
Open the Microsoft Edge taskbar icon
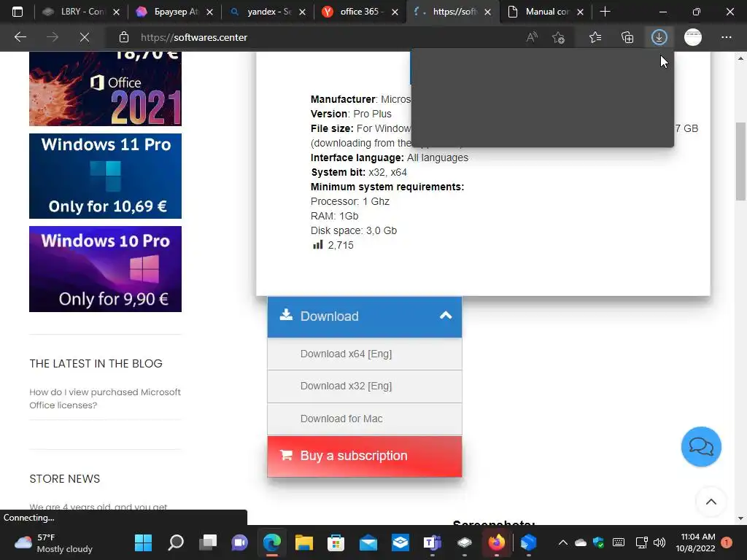tap(272, 542)
